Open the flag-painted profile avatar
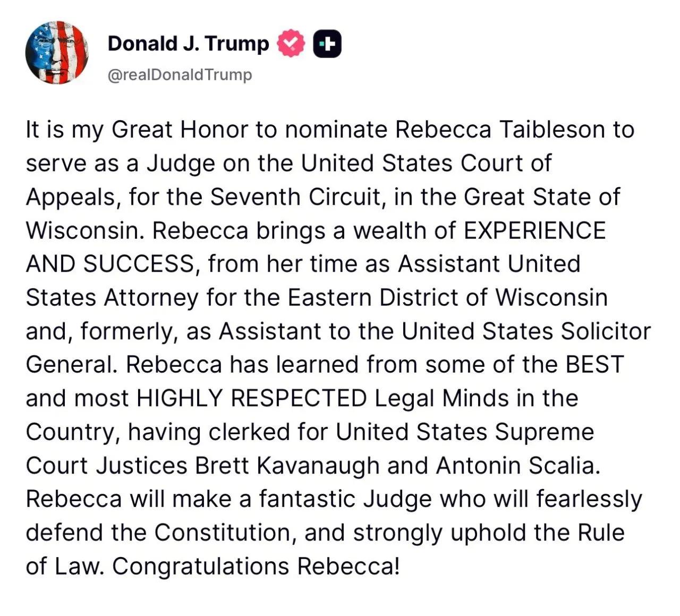 (57, 53)
